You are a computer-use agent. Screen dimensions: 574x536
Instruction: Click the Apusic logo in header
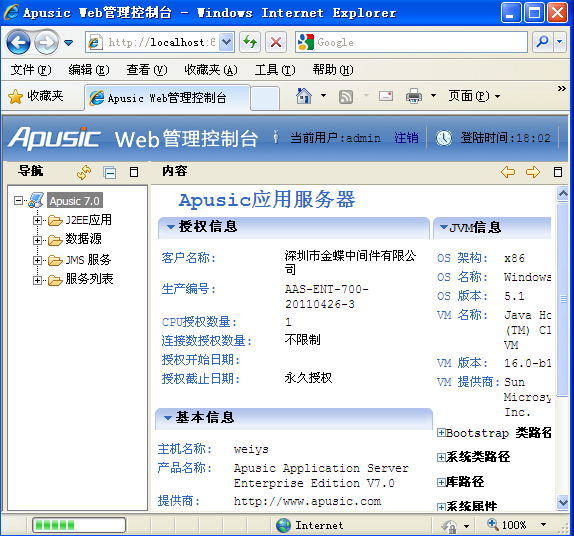(x=54, y=138)
